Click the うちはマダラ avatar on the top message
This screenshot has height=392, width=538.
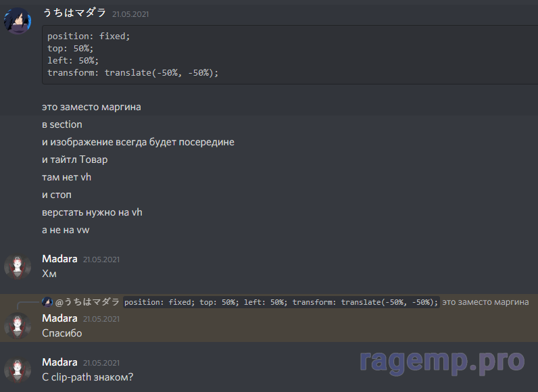[17, 20]
